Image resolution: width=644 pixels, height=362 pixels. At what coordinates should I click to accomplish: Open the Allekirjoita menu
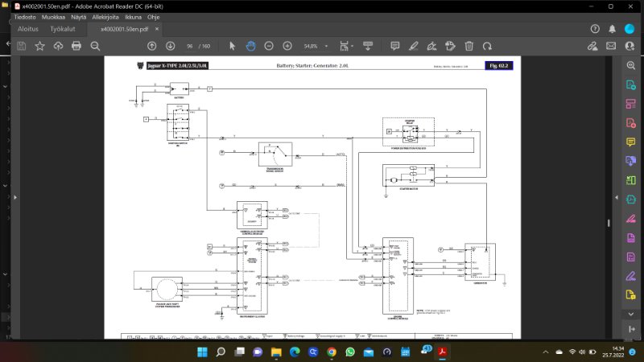tap(105, 17)
